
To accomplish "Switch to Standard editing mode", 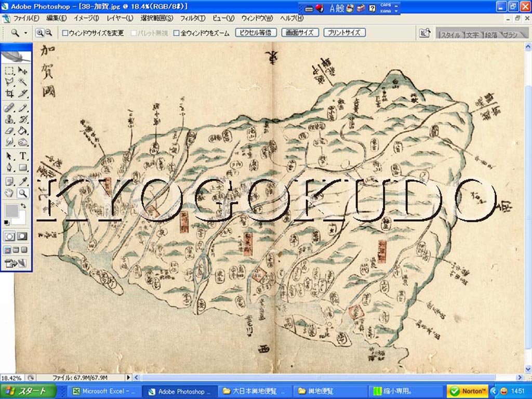I will click(9, 236).
